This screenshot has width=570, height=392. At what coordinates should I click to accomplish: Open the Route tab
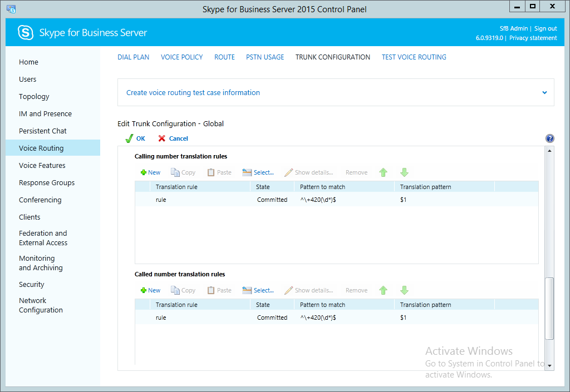coord(224,57)
